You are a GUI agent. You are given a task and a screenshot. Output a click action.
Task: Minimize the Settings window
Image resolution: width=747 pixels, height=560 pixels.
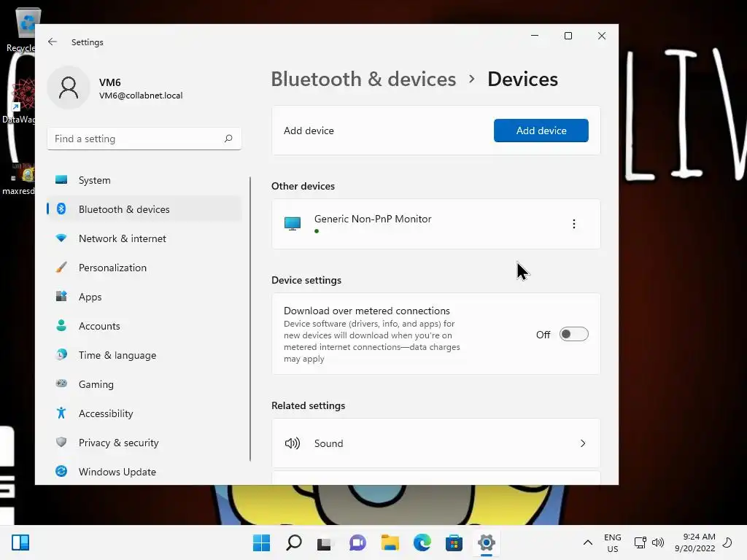point(535,36)
